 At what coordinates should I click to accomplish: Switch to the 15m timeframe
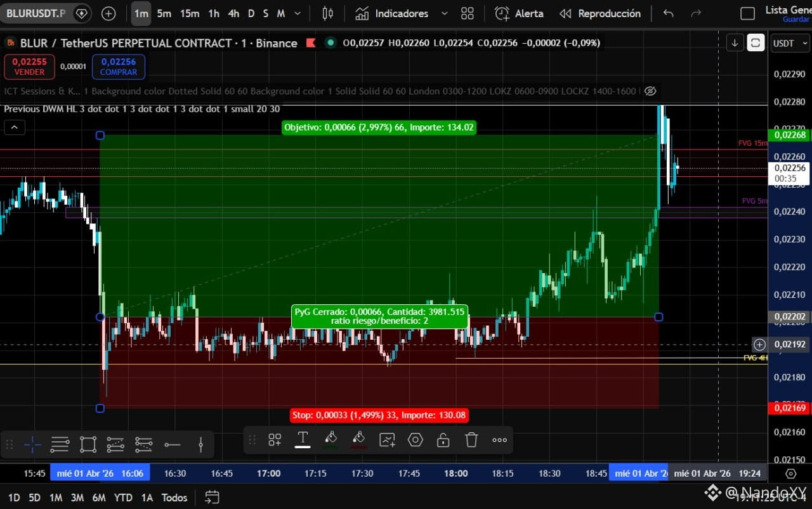coord(189,13)
